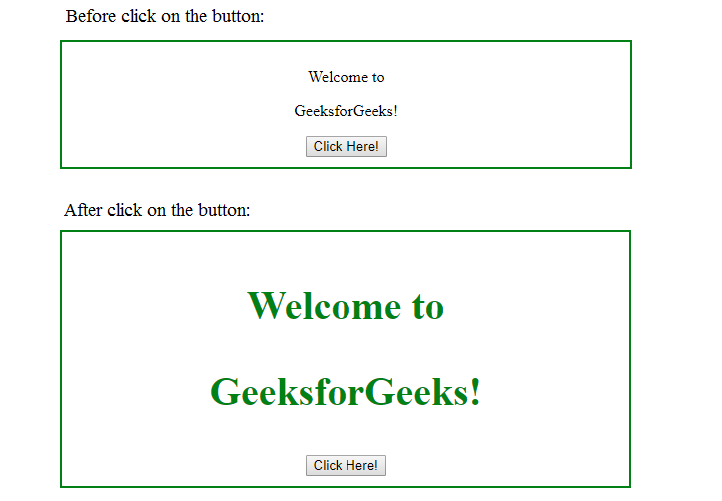Select the word "Welcome" in the green heading

coord(324,306)
